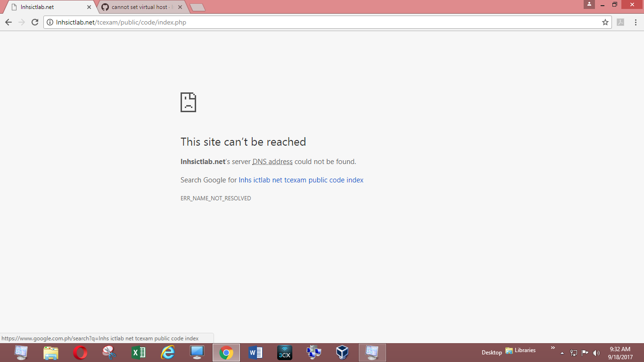Open the Opera browser
The height and width of the screenshot is (362, 644).
[80, 352]
